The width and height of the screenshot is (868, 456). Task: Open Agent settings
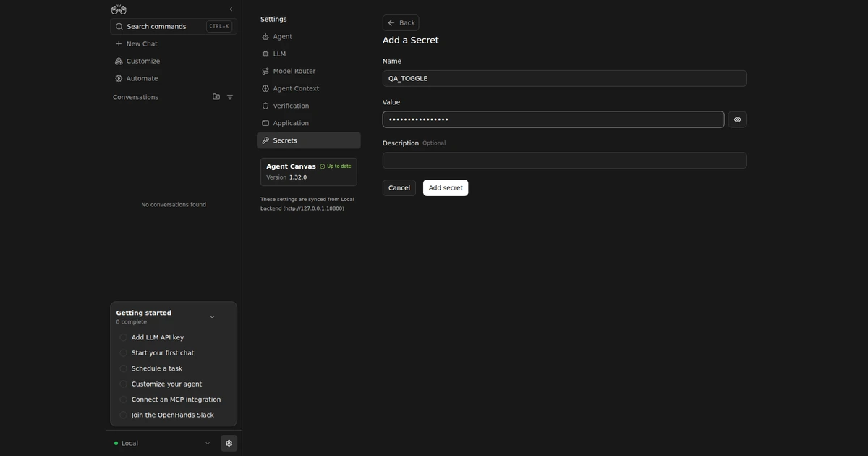[x=309, y=36]
